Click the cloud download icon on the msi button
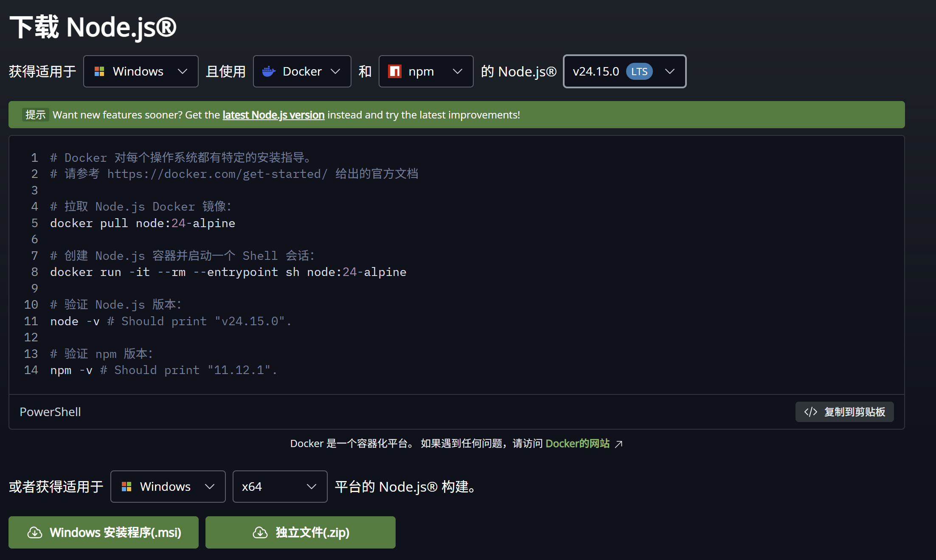 35,532
